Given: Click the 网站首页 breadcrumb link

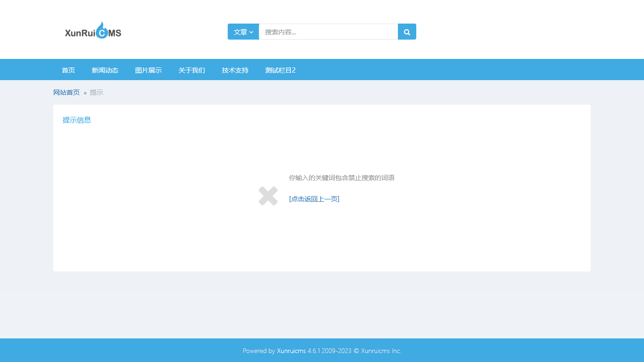Looking at the screenshot, I should pos(66,92).
